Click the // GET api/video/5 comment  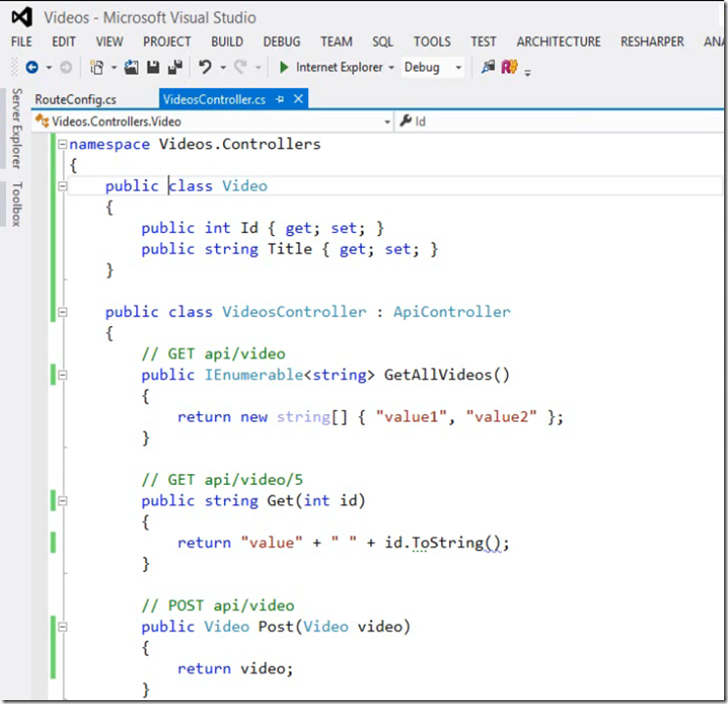(x=222, y=480)
